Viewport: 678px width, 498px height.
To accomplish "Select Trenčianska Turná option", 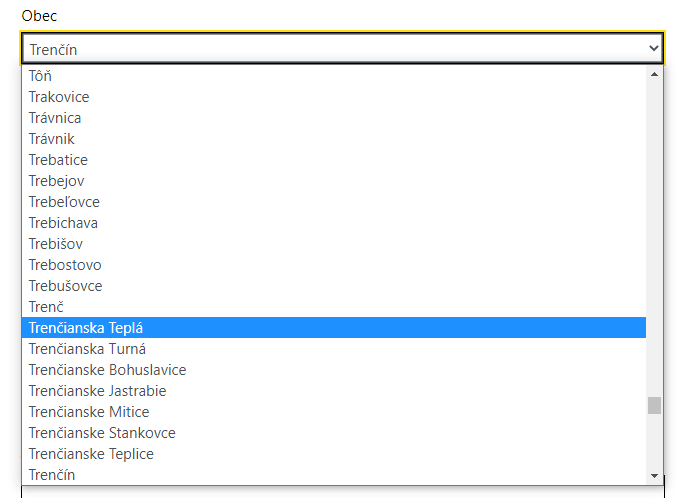I will [x=334, y=349].
